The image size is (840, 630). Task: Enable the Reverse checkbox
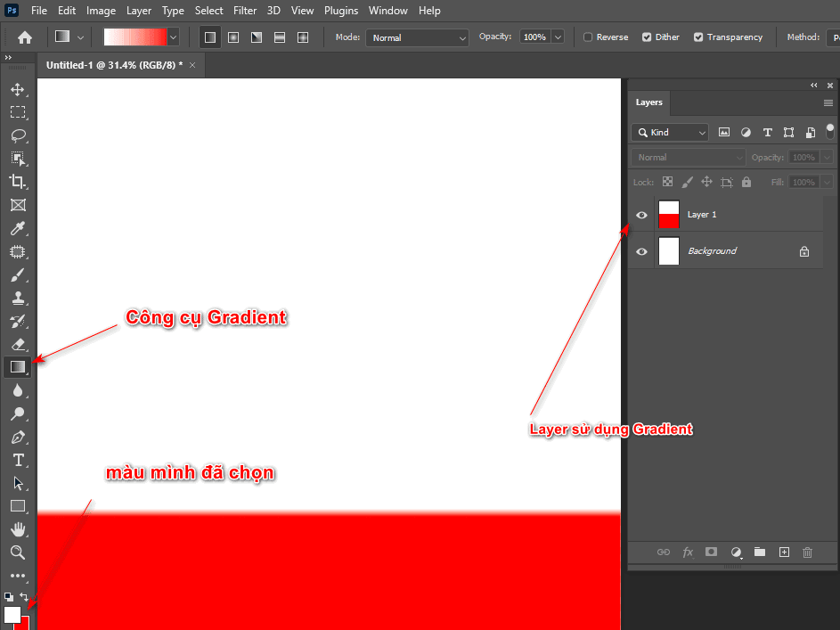click(x=587, y=37)
